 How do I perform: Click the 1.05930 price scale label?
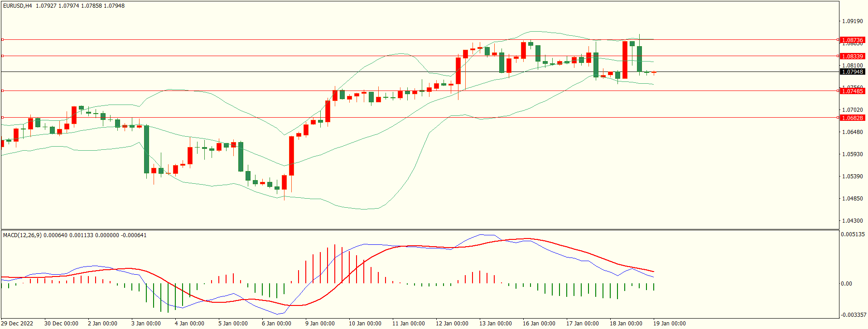point(852,154)
